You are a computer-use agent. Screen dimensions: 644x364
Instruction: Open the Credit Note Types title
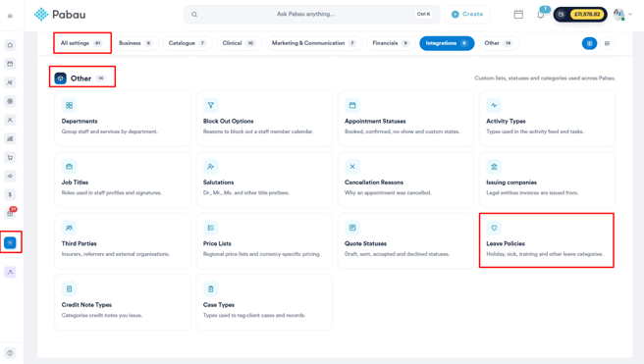pos(86,305)
